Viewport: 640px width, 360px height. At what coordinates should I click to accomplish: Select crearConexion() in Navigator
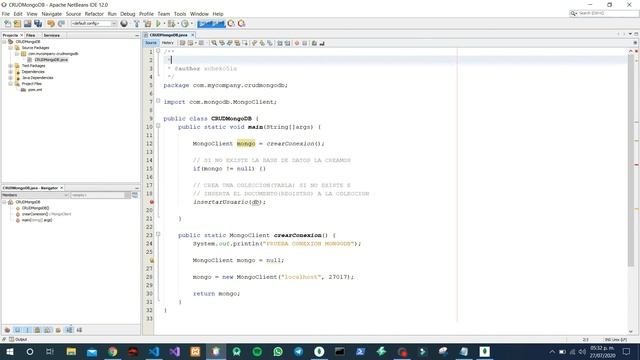pos(35,214)
